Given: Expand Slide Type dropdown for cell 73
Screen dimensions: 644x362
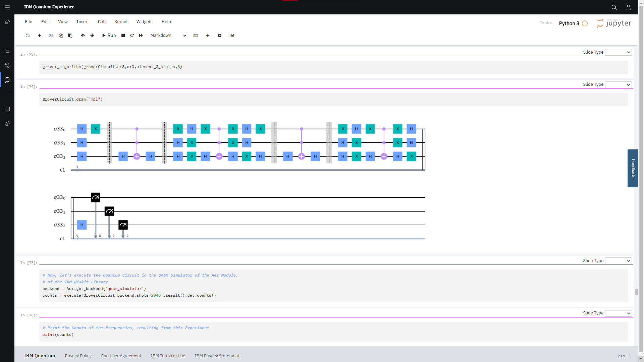Looking at the screenshot, I should 619,52.
